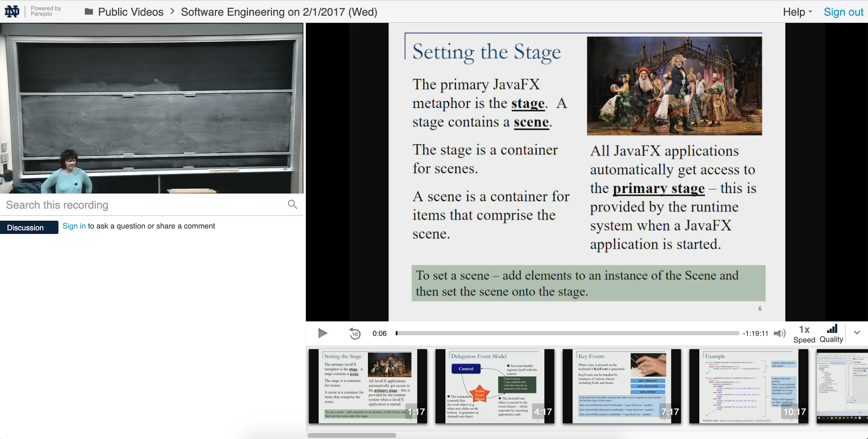Select the partially visible IDE screenshot thumbnail
868x439 pixels.
842,386
